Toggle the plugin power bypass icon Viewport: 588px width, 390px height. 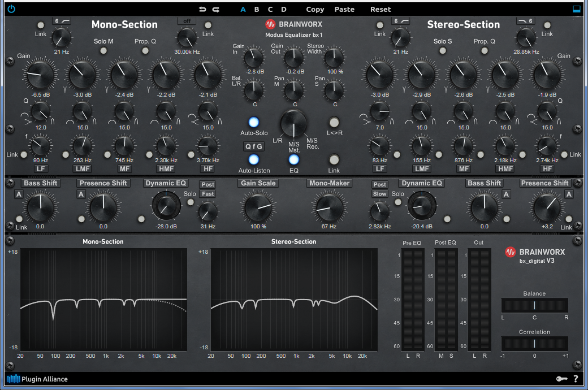pyautogui.click(x=11, y=9)
